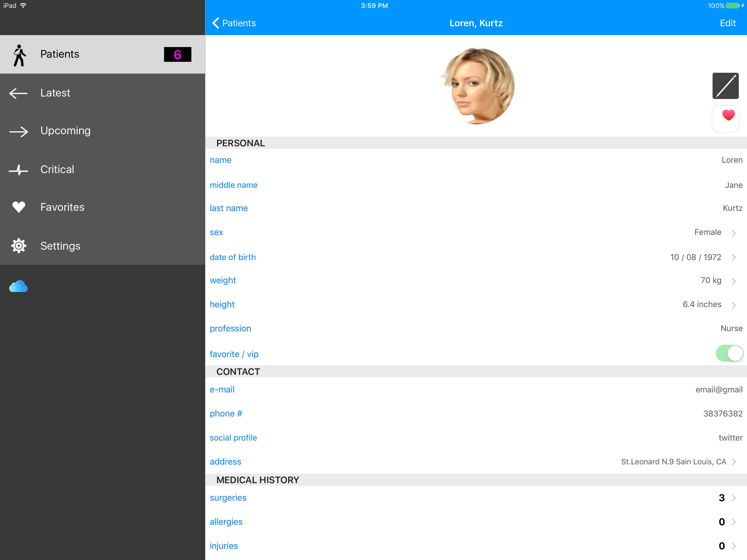Screen dimensions: 747x560
Task: Tap the social profile value twitter
Action: click(x=730, y=438)
